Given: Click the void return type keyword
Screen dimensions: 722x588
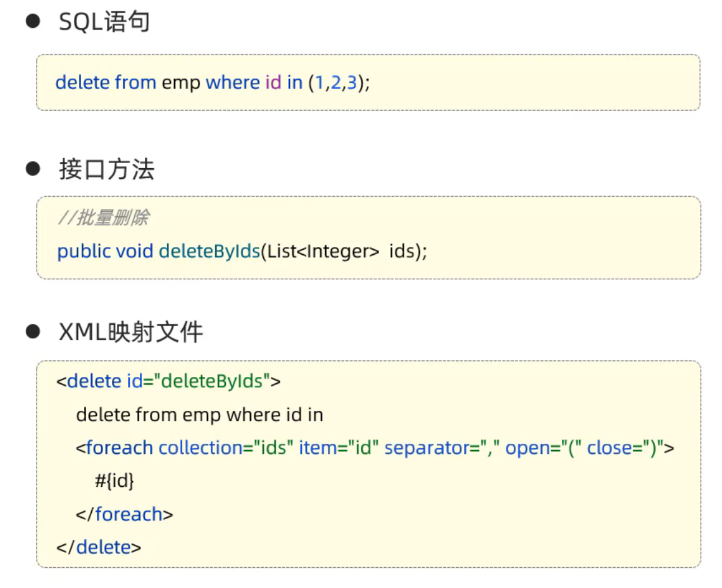Looking at the screenshot, I should click(134, 251).
